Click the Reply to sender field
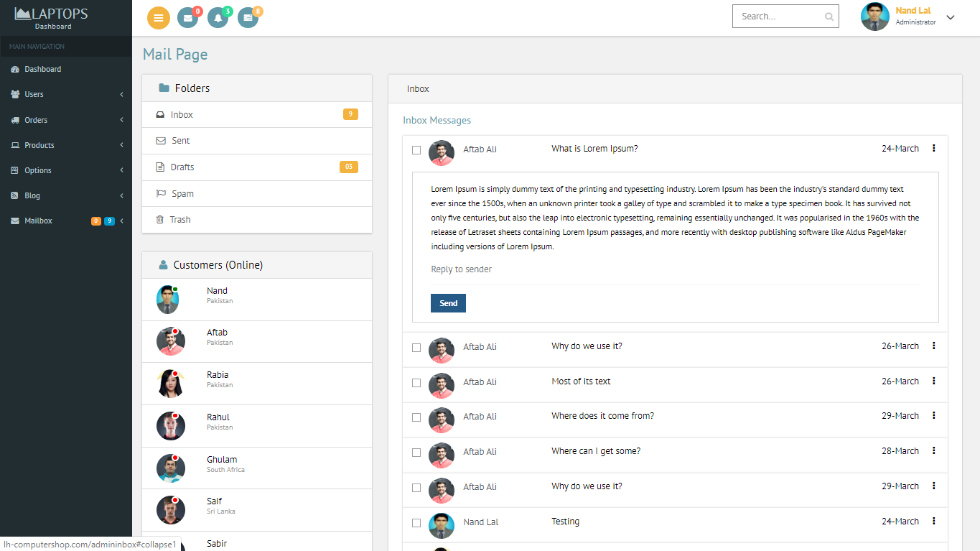The width and height of the screenshot is (980, 551). tap(675, 269)
